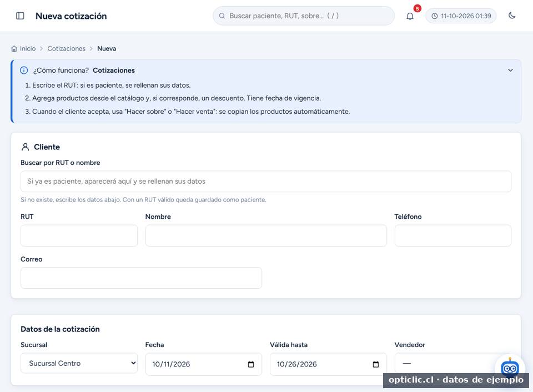The width and height of the screenshot is (533, 392).
Task: Focus the Nombre input field
Action: click(266, 235)
